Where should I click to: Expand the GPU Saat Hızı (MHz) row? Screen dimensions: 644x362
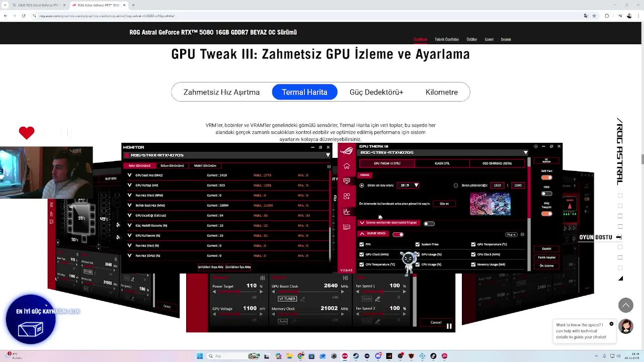coord(129,175)
